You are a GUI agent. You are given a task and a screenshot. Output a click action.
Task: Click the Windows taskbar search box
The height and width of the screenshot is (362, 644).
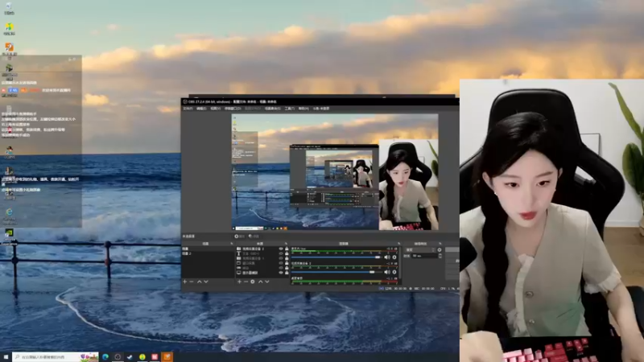pos(56,356)
